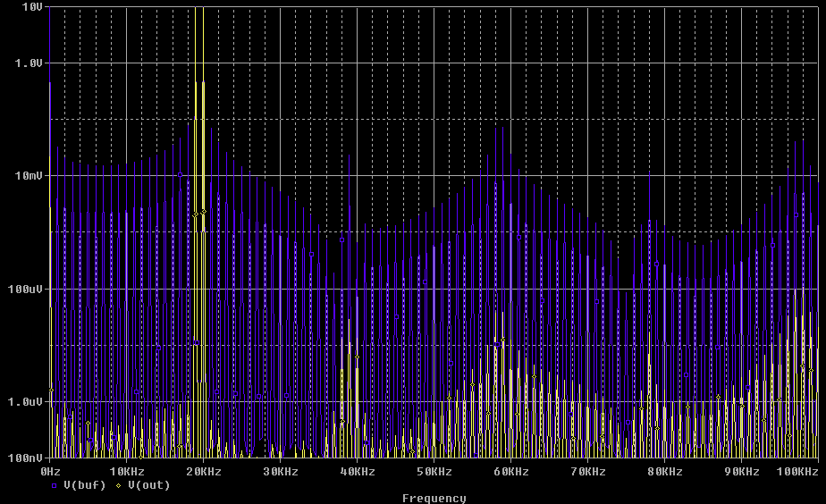Click the 60KHz x-axis label

point(510,471)
